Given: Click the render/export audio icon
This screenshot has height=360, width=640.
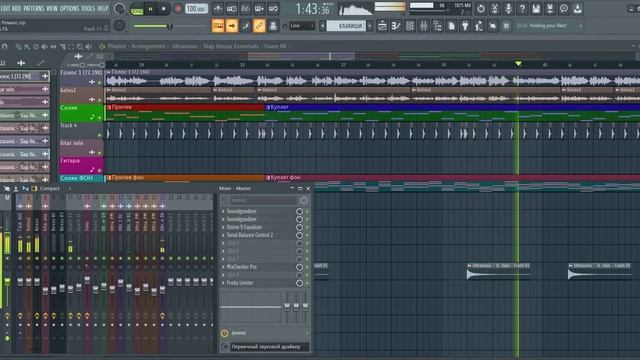Looking at the screenshot, I should [550, 8].
